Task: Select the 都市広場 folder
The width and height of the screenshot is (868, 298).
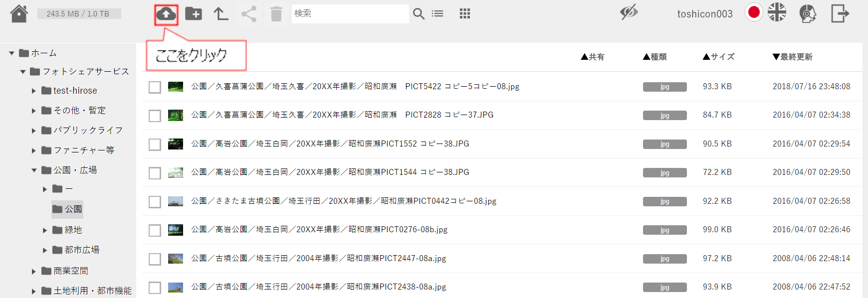Action: click(x=76, y=250)
